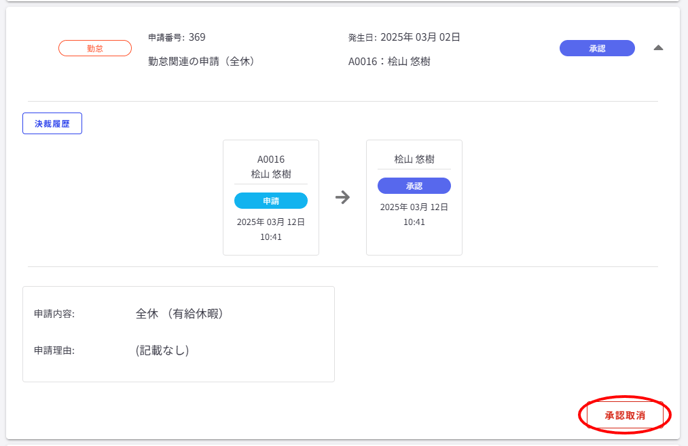
Task: Click the 申請内容 label
Action: tap(54, 314)
